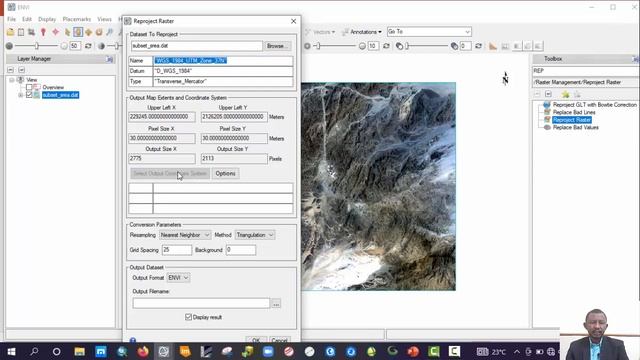This screenshot has width=640, height=360.
Task: Open taskbar search magnifier
Action: coord(34,351)
